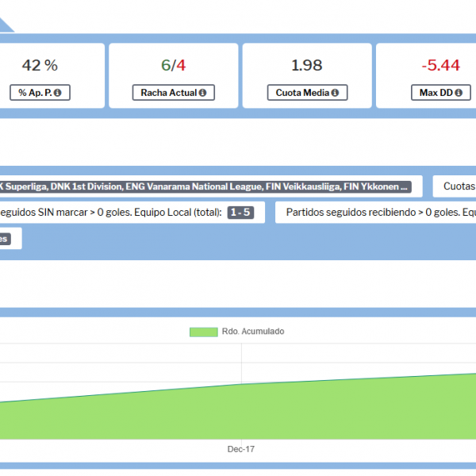This screenshot has height=476, width=476.
Task: Click the 6/4 streak value
Action: pyautogui.click(x=173, y=65)
